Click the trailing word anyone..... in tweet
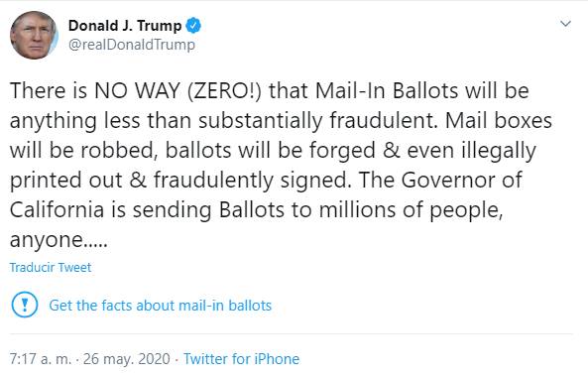588x377 pixels. tap(59, 240)
